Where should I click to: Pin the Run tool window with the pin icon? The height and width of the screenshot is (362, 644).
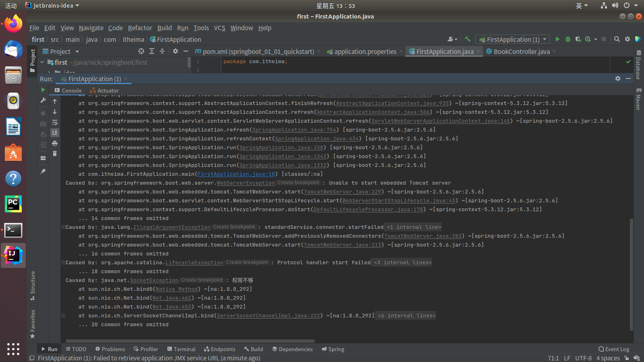tap(43, 171)
